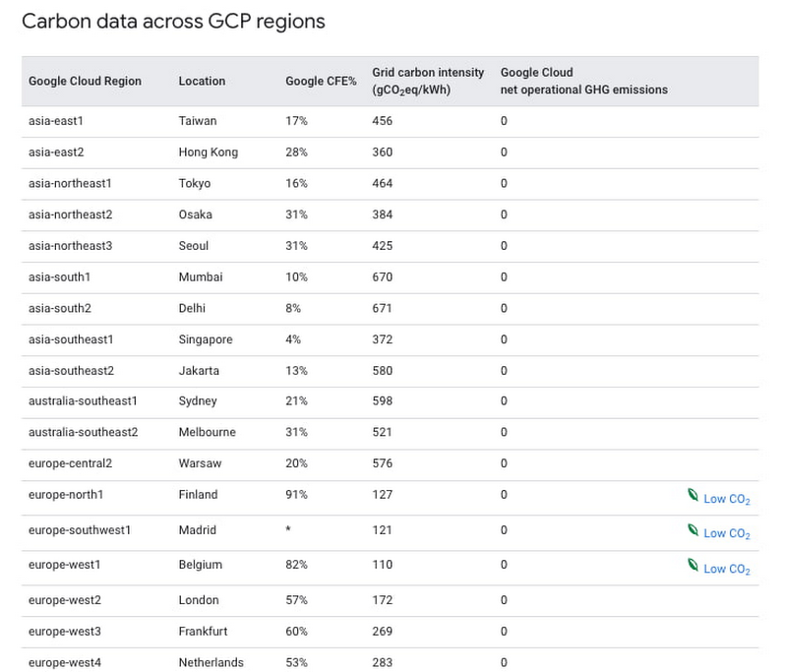787x672 pixels.
Task: Click the London location cell
Action: pyautogui.click(x=199, y=600)
